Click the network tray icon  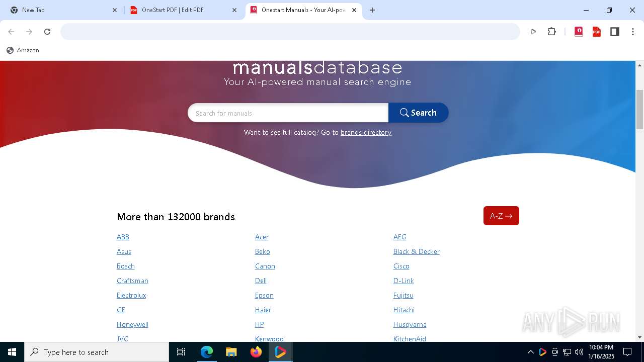[567, 352]
